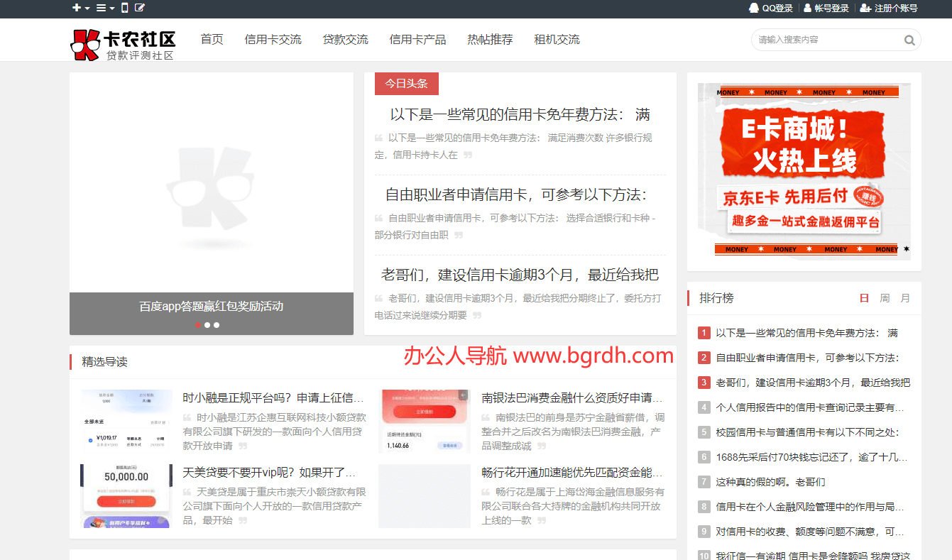Viewport: 952px width, 560px height.
Task: Expand the plus dropdown in top bar
Action: pos(80,9)
